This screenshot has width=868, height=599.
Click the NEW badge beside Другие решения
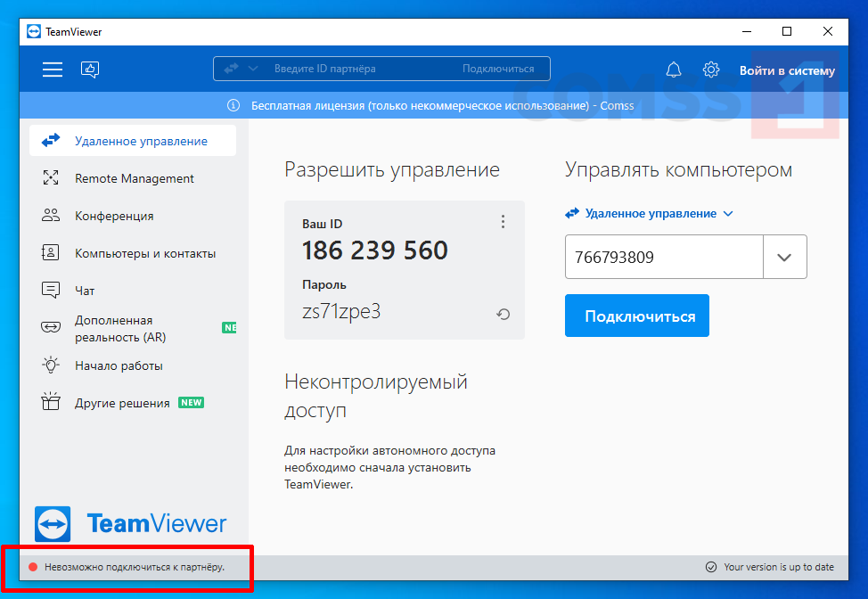(x=191, y=403)
